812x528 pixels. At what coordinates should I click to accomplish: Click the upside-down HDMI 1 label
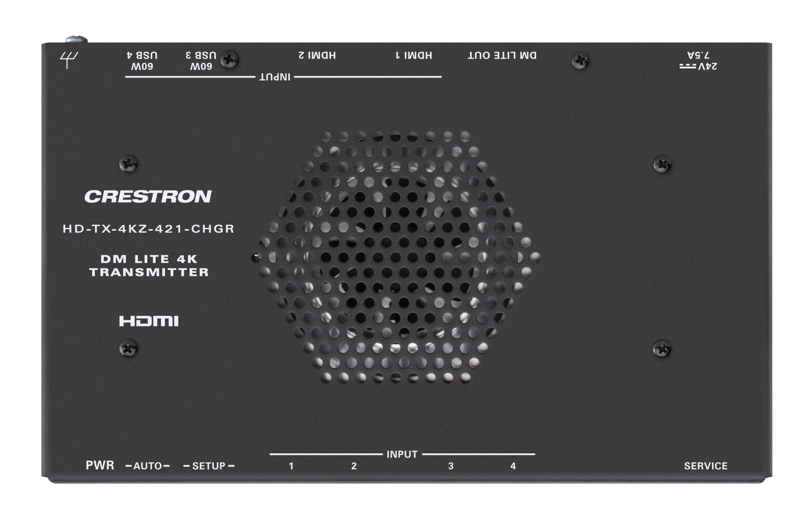[x=414, y=55]
